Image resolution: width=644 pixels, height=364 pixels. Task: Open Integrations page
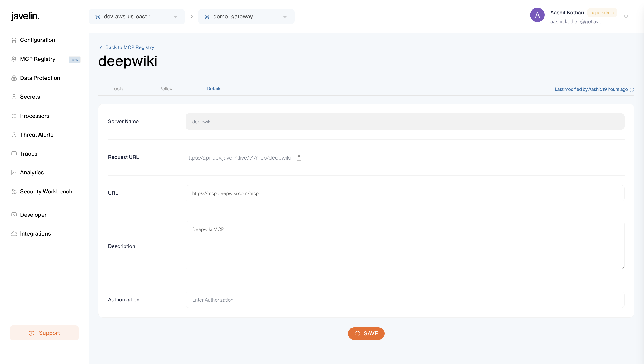point(35,233)
